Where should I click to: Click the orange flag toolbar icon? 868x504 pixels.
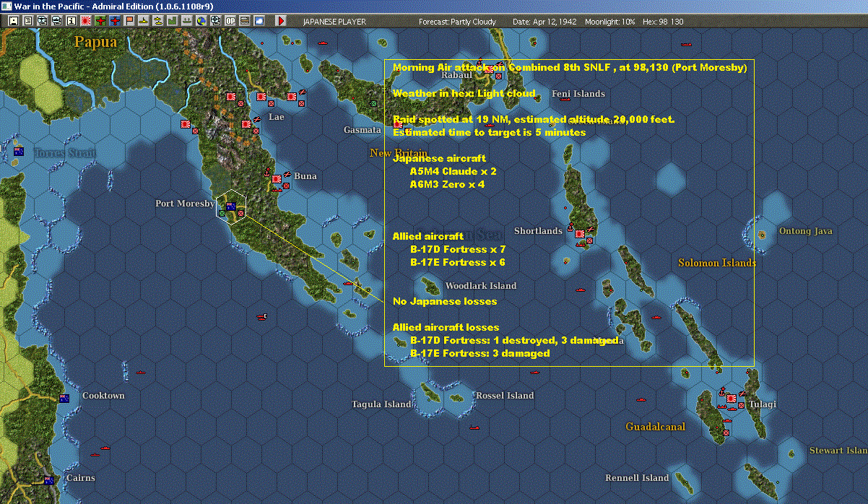129,21
